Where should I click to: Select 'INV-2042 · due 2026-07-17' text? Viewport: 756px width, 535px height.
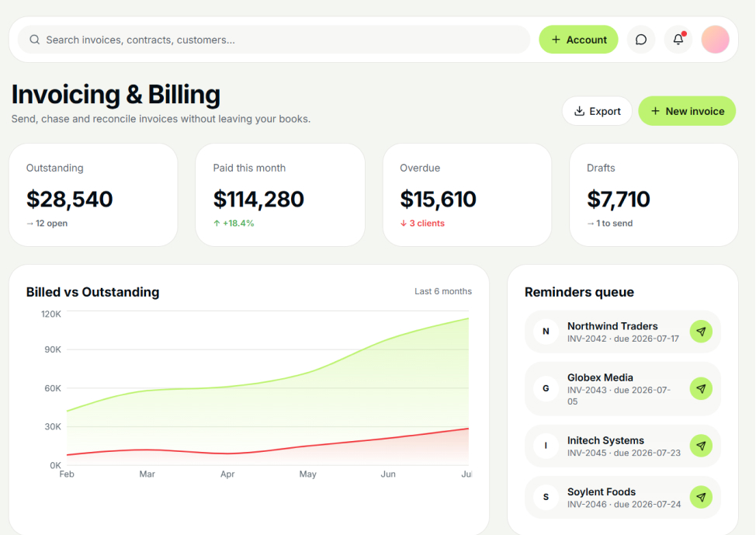(x=623, y=339)
